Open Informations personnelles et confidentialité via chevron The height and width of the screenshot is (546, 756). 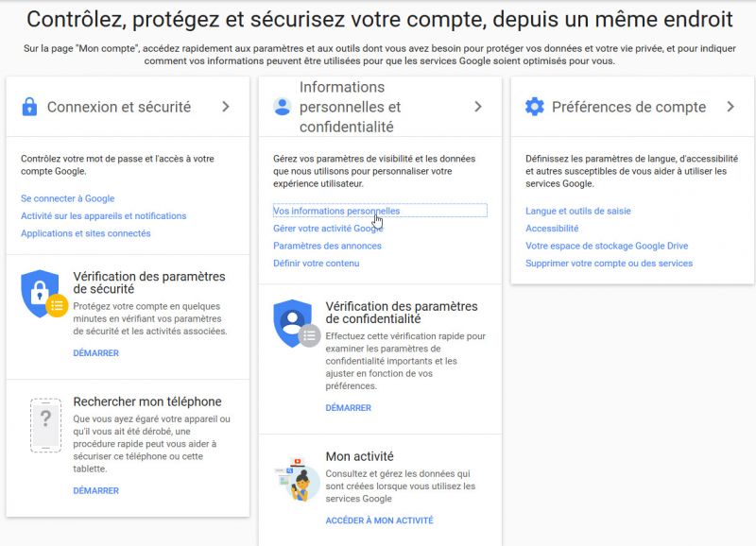(x=478, y=107)
